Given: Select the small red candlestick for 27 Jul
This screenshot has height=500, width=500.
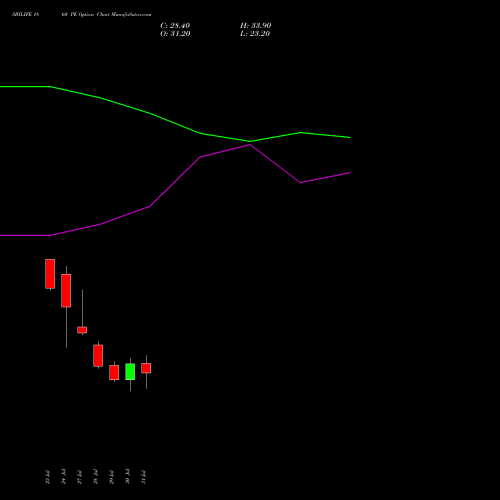Looking at the screenshot, I should (x=82, y=330).
